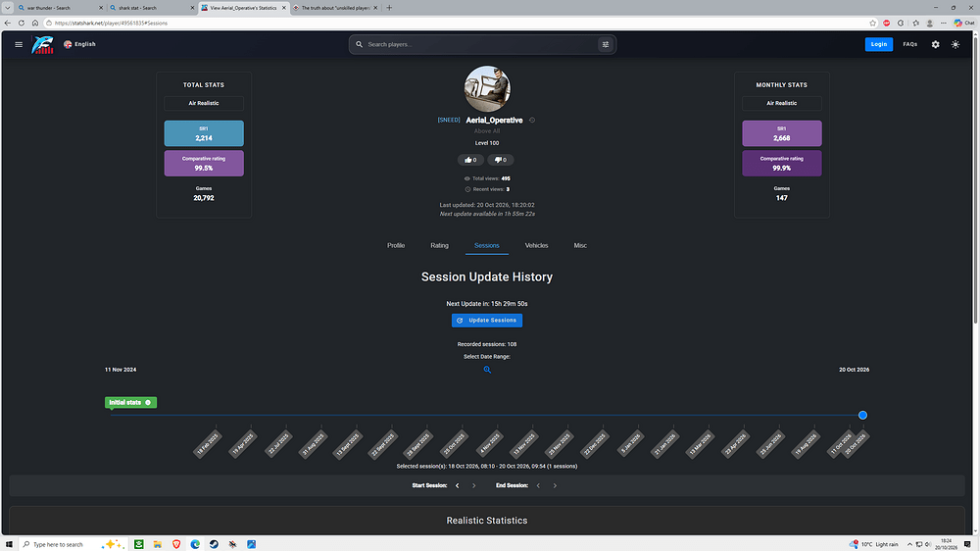The image size is (980, 551).
Task: Open the browser Favorites icon
Action: point(915,24)
